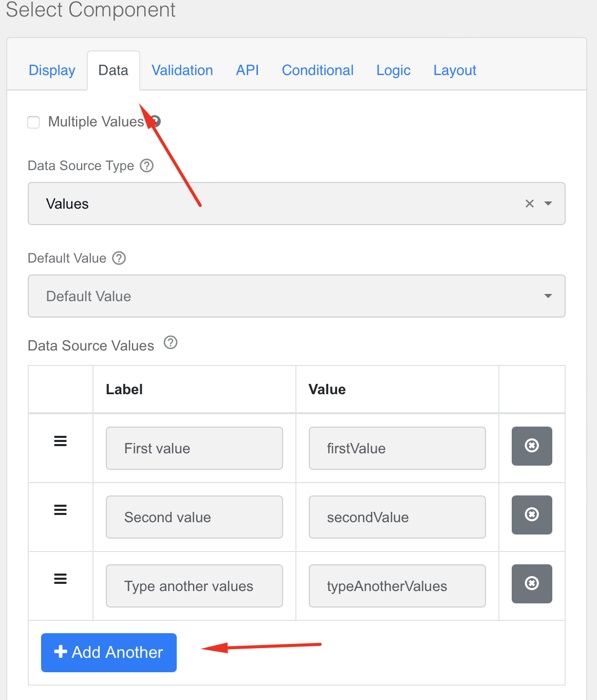Image resolution: width=597 pixels, height=700 pixels.
Task: Go to the Display tab
Action: click(x=52, y=70)
